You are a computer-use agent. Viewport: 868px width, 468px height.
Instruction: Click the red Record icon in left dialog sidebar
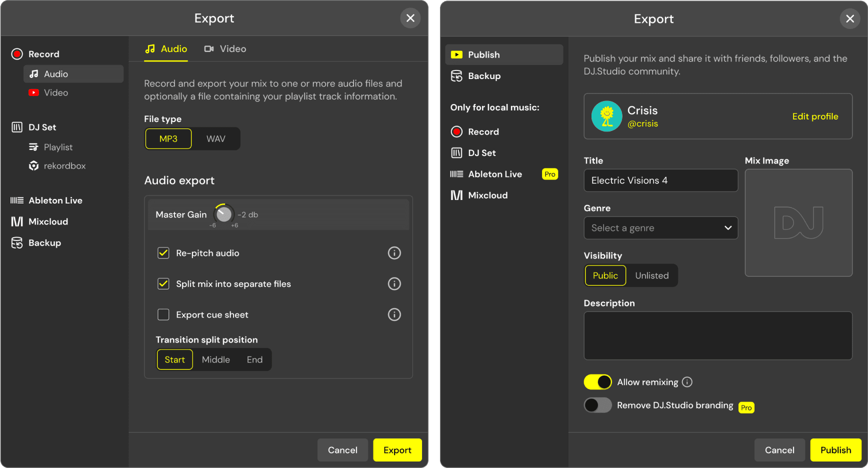point(17,54)
